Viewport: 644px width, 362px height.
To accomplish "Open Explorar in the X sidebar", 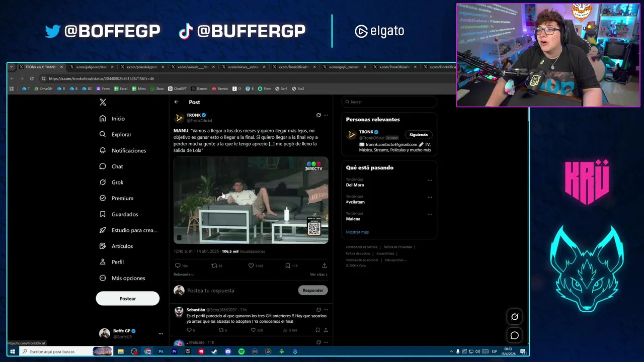I will (x=115, y=134).
